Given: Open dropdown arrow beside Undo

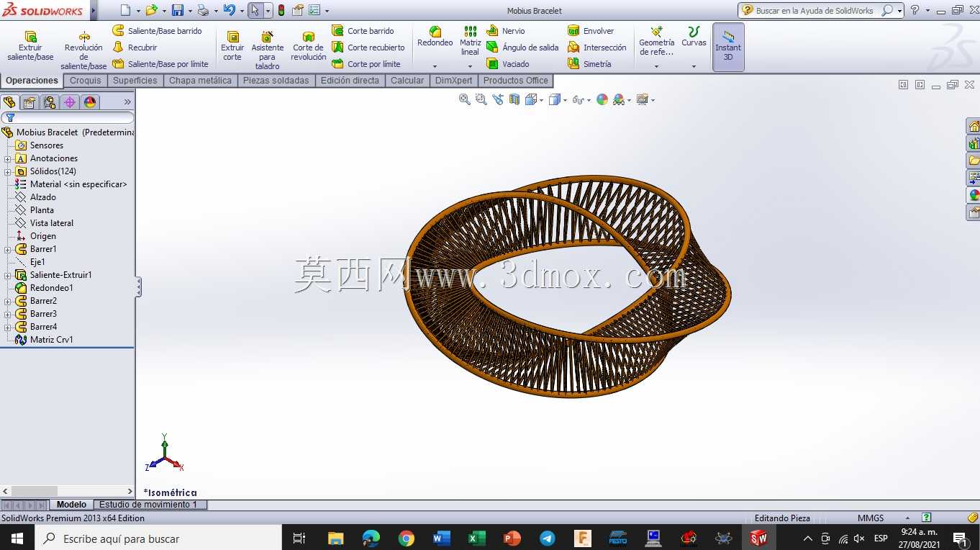Looking at the screenshot, I should pyautogui.click(x=241, y=11).
